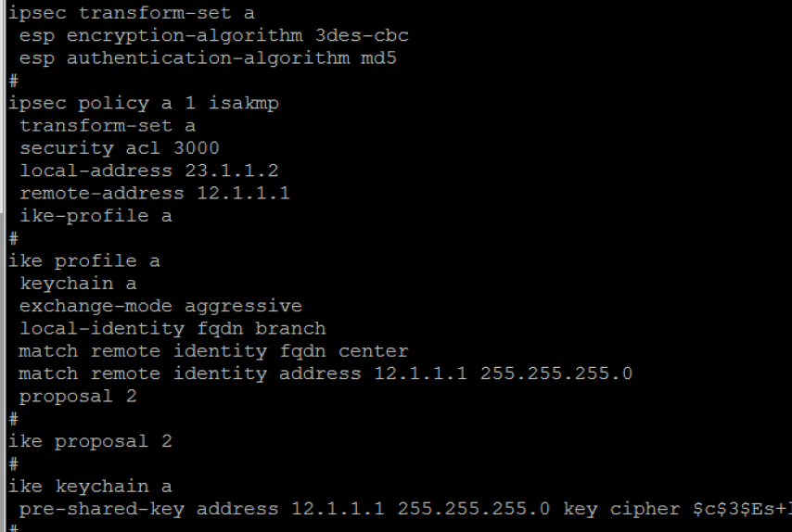
Task: Click the word 'aggressive' in exchange-mode
Action: pos(243,305)
